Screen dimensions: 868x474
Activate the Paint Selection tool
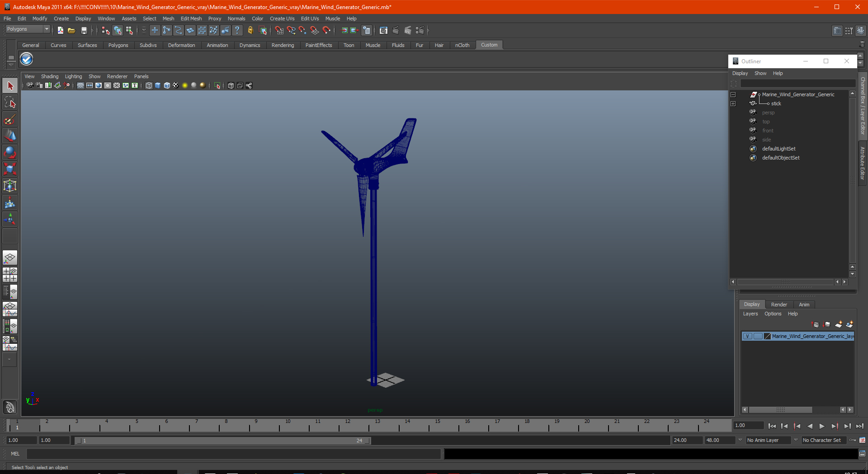[10, 119]
